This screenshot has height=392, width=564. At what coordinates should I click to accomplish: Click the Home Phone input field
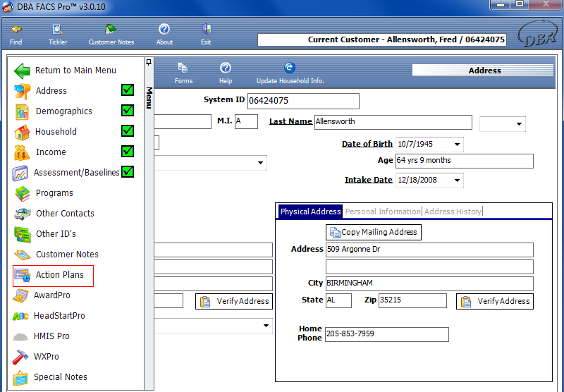(386, 334)
